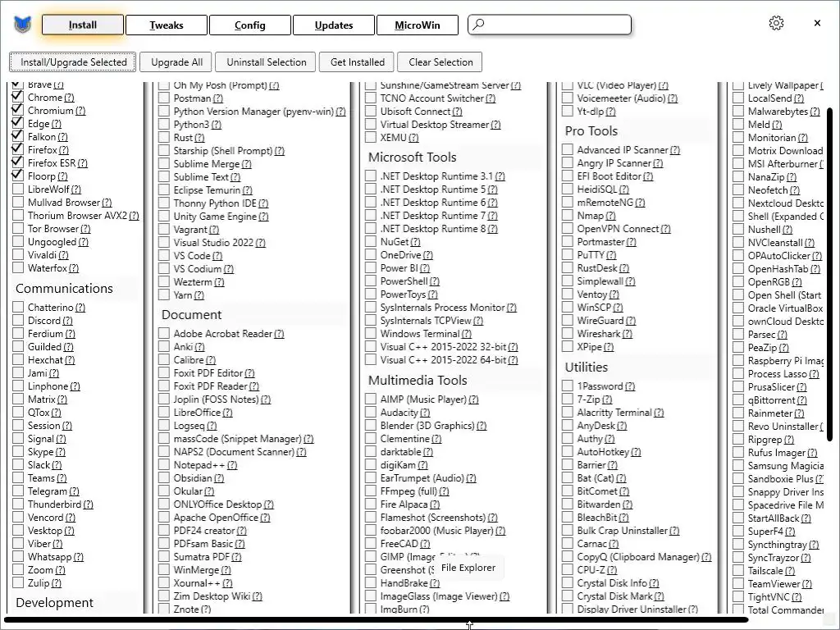Click the (?) link next to Malwarebytes
The width and height of the screenshot is (840, 630).
(815, 112)
